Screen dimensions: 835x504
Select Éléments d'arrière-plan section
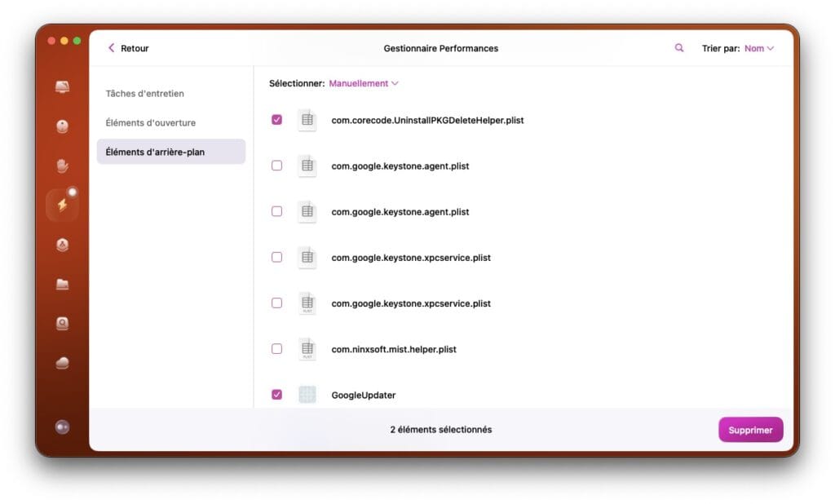pyautogui.click(x=171, y=152)
